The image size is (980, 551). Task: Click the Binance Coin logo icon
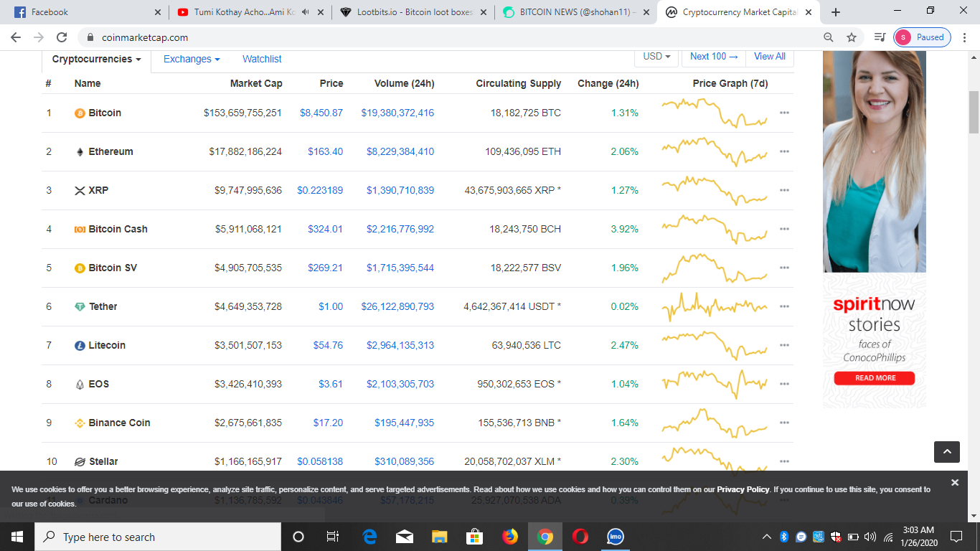80,423
